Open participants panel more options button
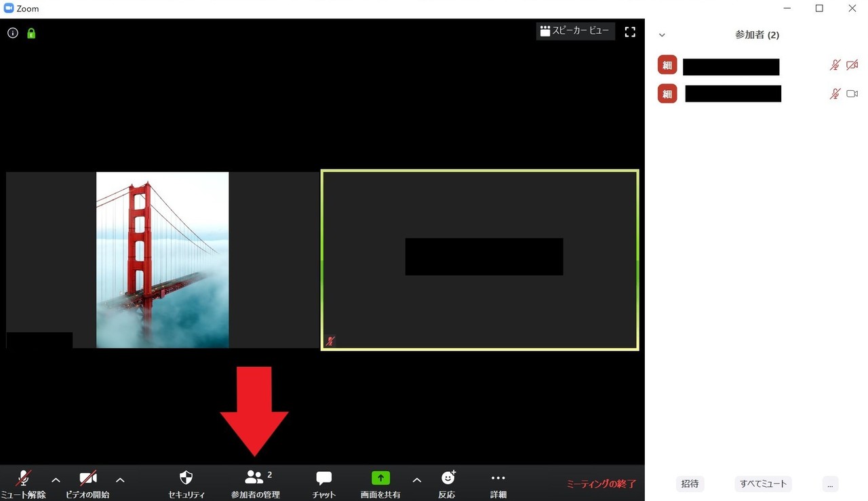Viewport: 868px width, 501px height. [x=830, y=483]
